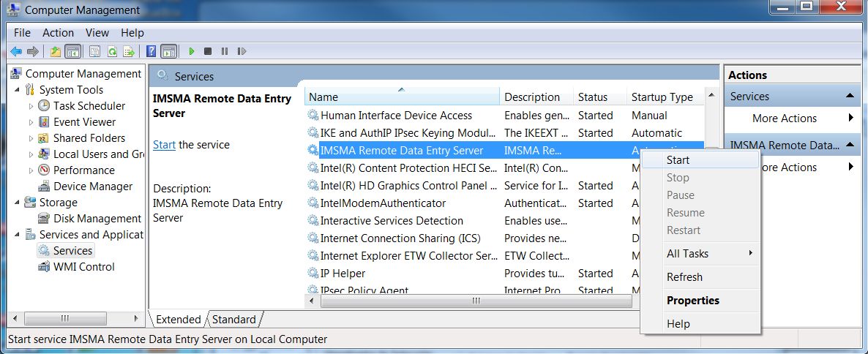Collapse the System Tools tree node

click(18, 89)
